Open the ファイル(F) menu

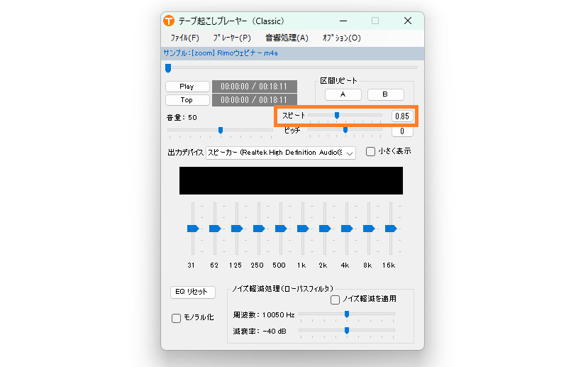click(x=184, y=38)
